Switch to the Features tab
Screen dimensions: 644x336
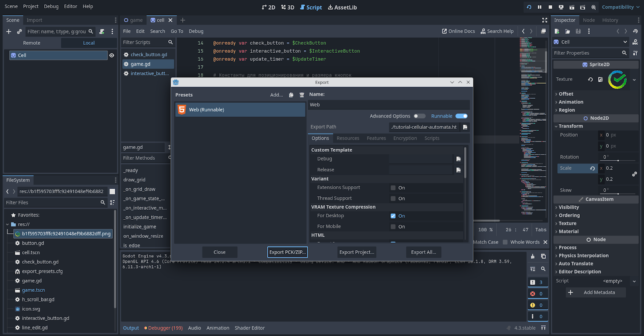click(x=376, y=138)
